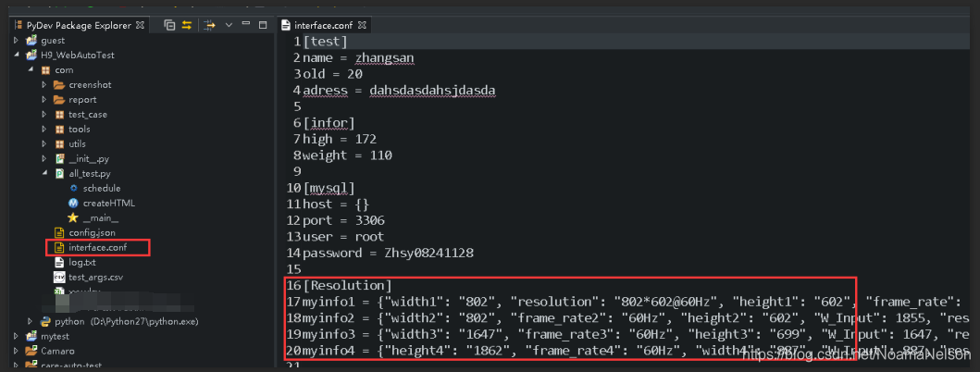Collapse the H9_WebAutoTest project node
This screenshot has height=372, width=980.
[x=17, y=55]
